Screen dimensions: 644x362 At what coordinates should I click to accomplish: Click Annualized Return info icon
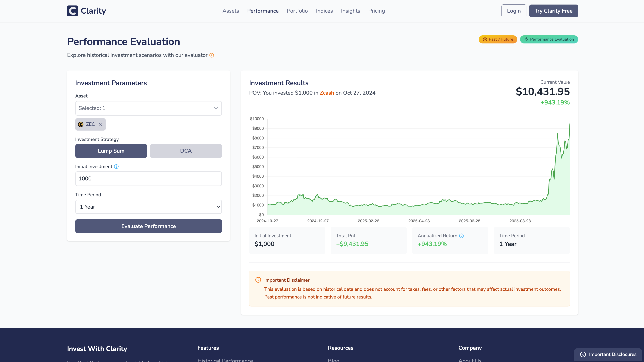(x=461, y=236)
